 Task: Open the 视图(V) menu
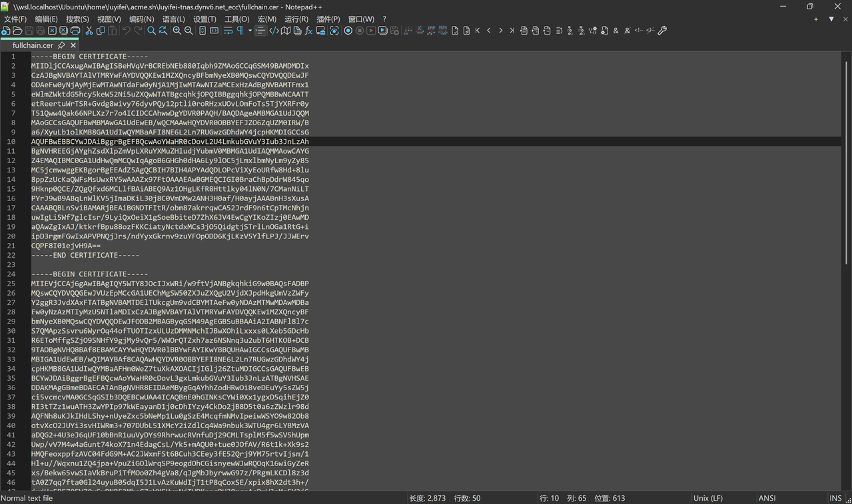[109, 19]
